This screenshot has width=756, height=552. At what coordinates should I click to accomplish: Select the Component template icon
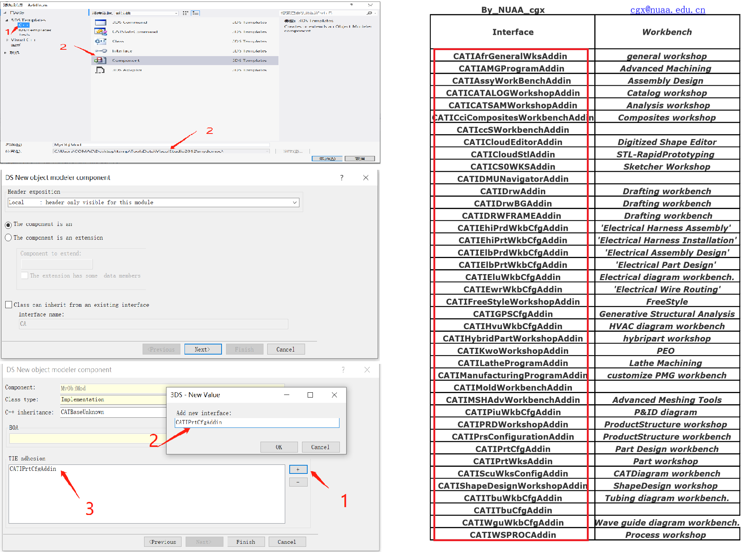[100, 60]
